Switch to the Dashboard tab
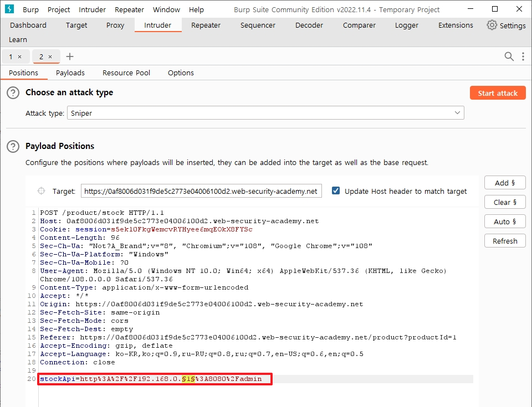Viewport: 532px width, 407px height. pyautogui.click(x=28, y=25)
